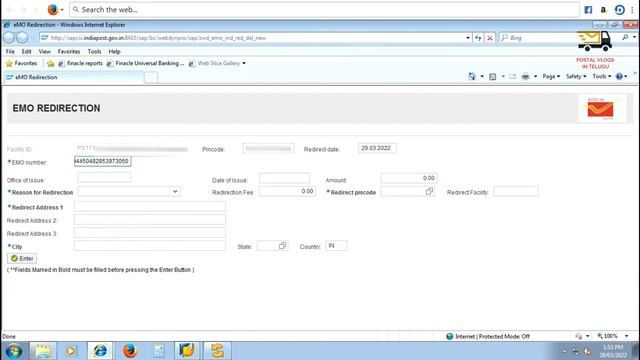
Task: Click the Add to Favorites Bar icon
Action: pos(50,63)
